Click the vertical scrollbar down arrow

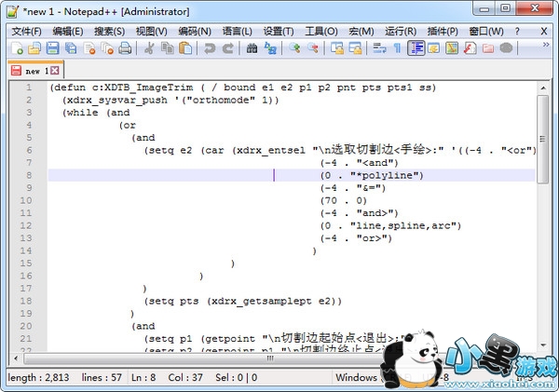[x=543, y=345]
